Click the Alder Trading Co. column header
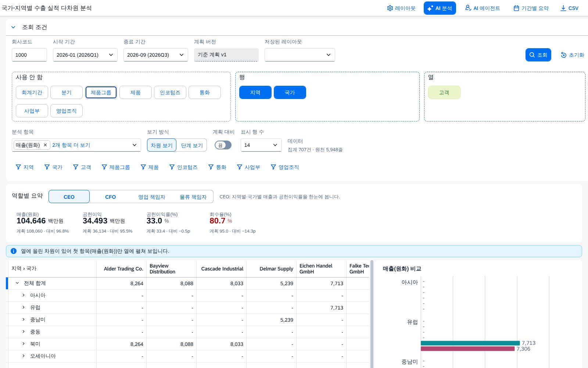The image size is (588, 368). [x=122, y=269]
